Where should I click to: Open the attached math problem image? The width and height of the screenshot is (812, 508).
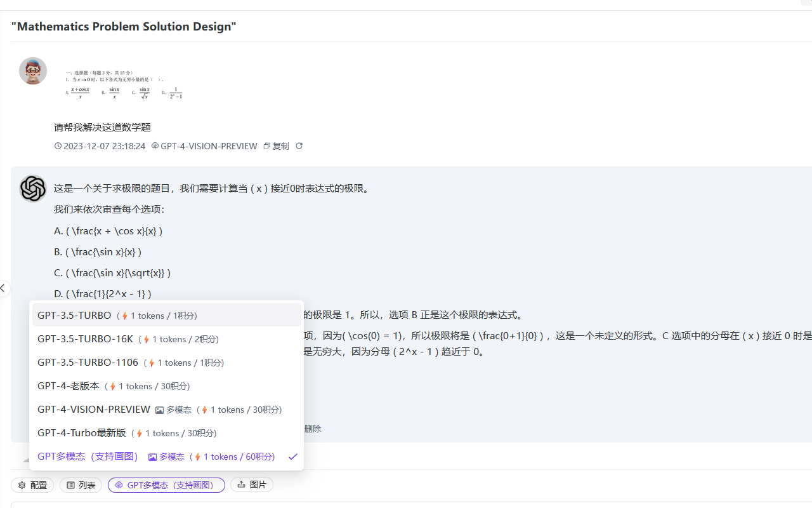(x=124, y=85)
